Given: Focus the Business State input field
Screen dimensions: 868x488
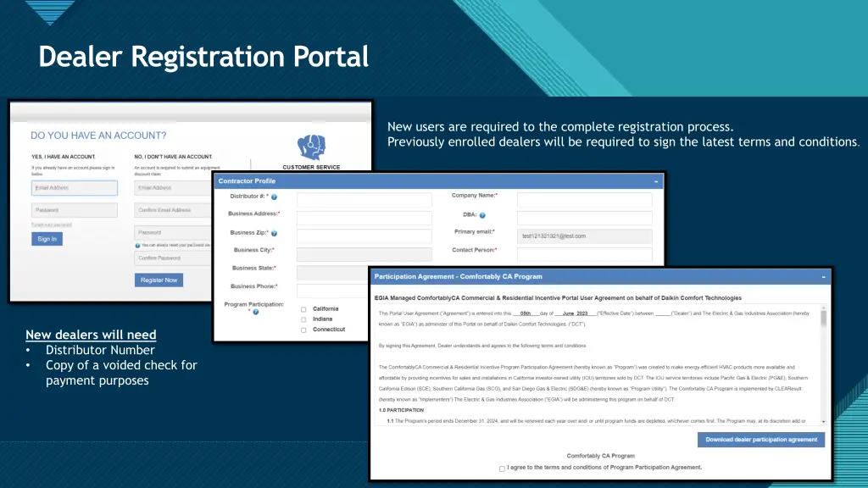Looking at the screenshot, I should point(332,273).
